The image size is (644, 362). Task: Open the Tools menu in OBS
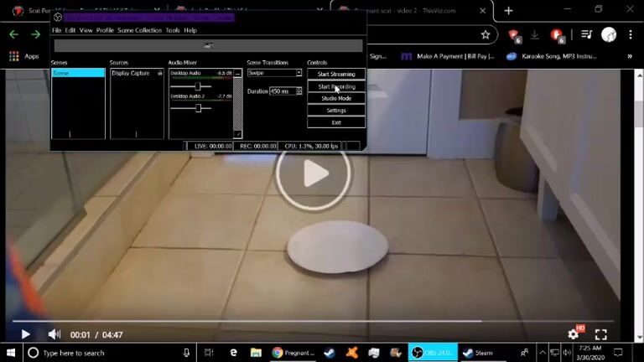click(x=173, y=30)
